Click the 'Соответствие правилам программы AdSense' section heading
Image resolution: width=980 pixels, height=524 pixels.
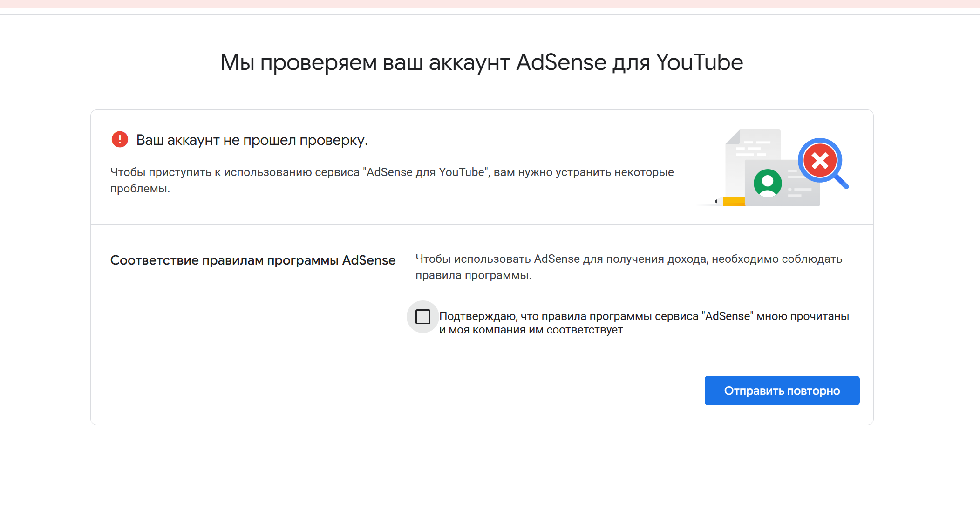[x=252, y=260]
